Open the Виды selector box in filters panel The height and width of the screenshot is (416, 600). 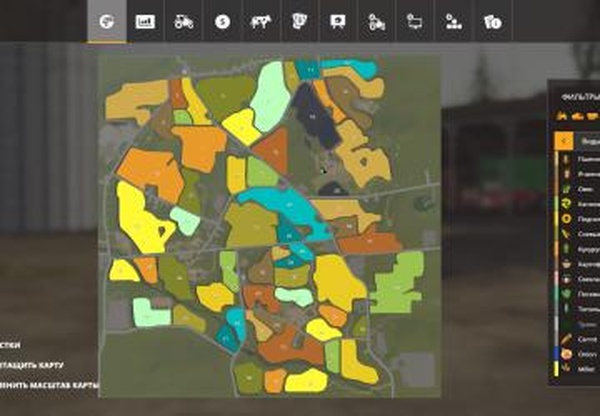[588, 141]
